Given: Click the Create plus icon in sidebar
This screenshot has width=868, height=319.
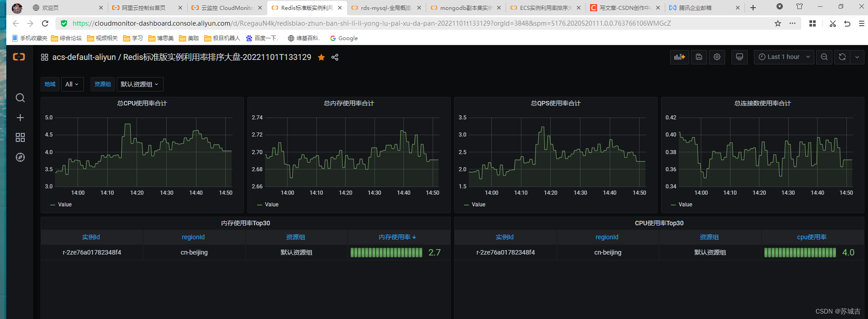Looking at the screenshot, I should [x=20, y=118].
